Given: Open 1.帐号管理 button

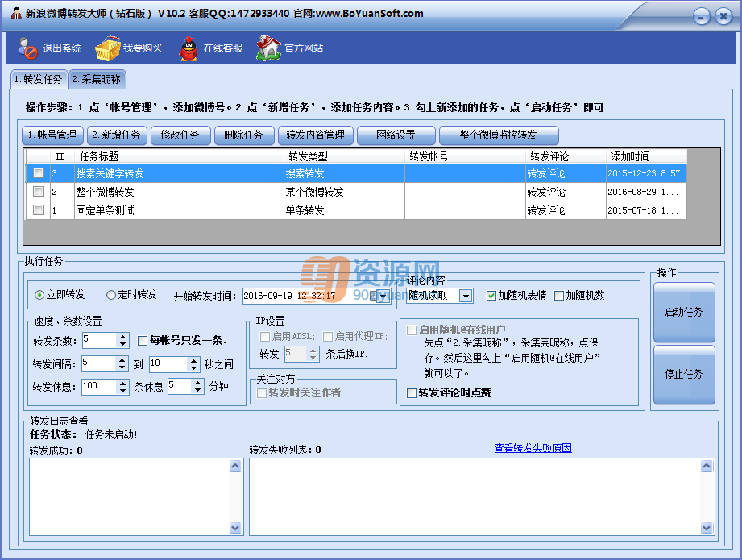Looking at the screenshot, I should tap(52, 135).
